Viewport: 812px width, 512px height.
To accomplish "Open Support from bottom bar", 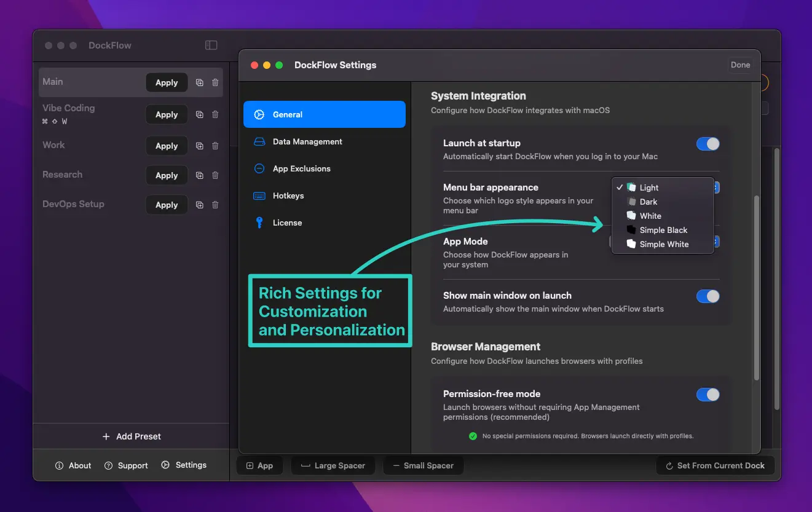I will pyautogui.click(x=126, y=465).
